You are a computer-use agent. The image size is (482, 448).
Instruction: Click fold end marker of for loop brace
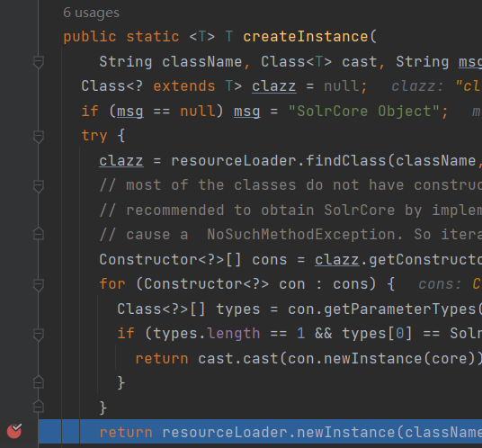click(x=39, y=408)
